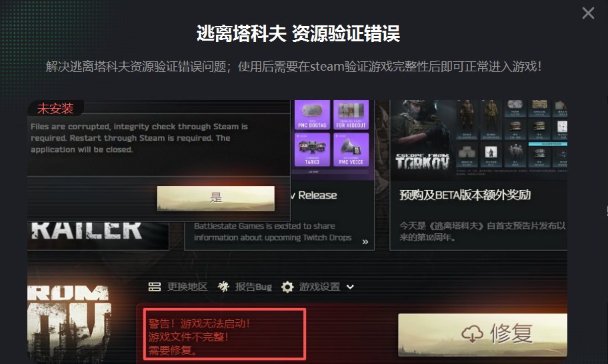608x364 pixels.
Task: Close the dialog with the X icon
Action: tap(588, 13)
